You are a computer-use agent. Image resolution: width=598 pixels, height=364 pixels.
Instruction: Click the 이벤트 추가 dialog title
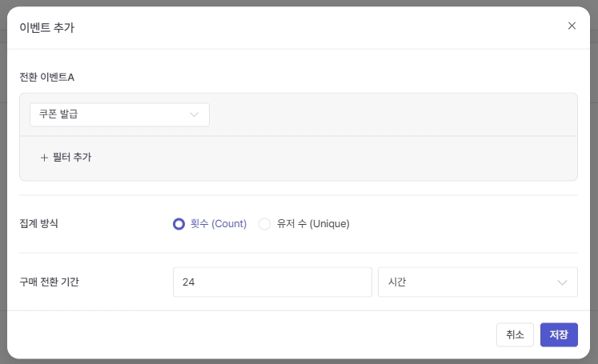46,27
